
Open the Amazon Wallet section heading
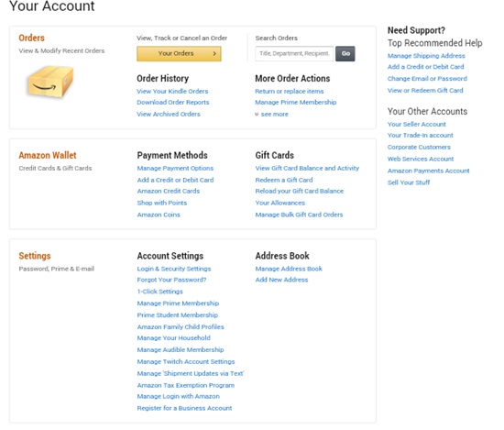tap(48, 155)
